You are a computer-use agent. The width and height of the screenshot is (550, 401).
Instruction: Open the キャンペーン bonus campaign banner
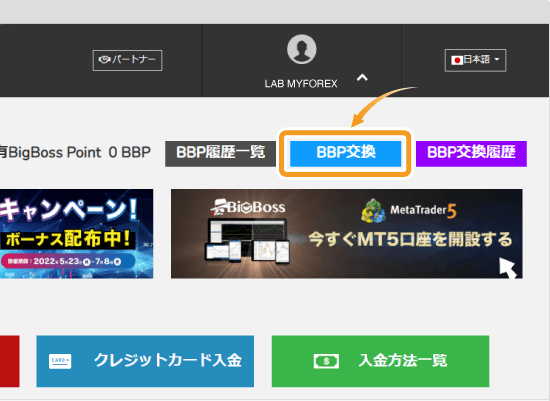tap(76, 234)
